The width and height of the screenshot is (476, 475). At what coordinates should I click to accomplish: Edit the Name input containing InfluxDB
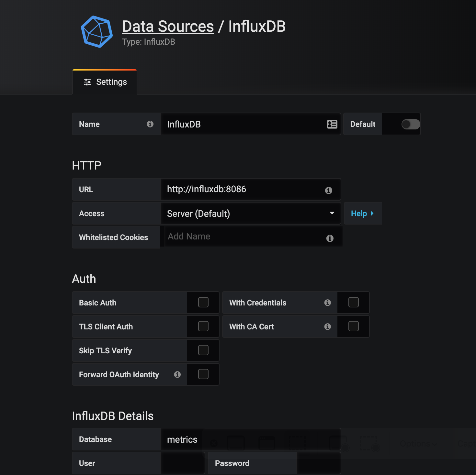251,124
